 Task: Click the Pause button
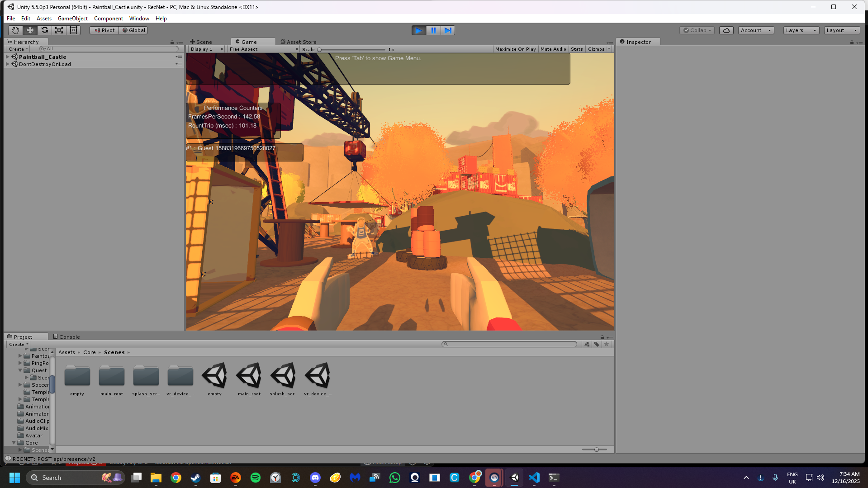pyautogui.click(x=433, y=30)
